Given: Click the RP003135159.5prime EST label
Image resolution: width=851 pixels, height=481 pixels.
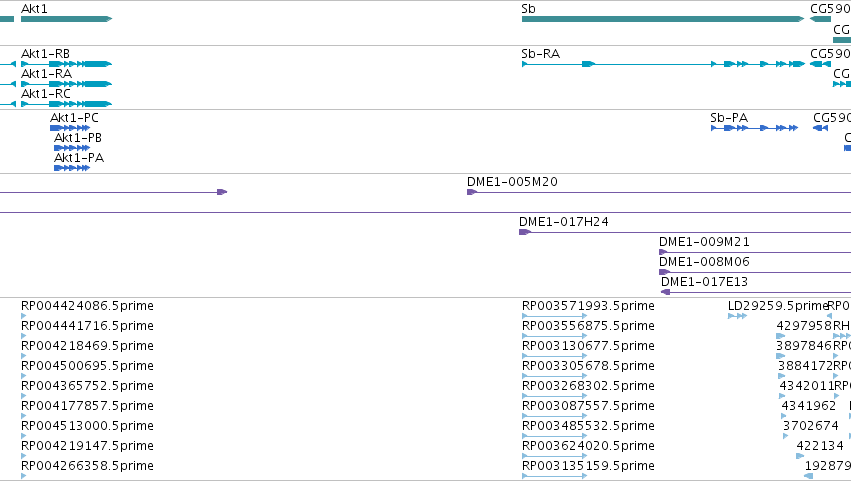Looking at the screenshot, I should point(588,466).
